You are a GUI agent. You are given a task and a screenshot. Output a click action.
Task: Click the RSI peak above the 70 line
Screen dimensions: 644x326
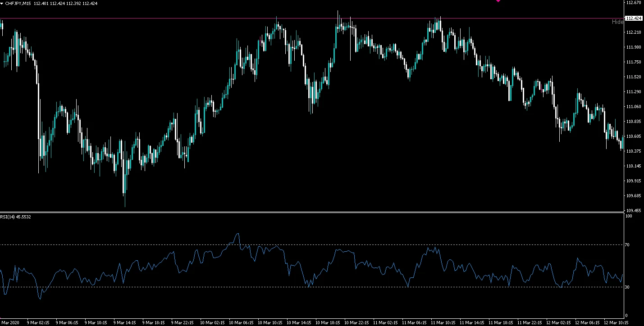click(238, 234)
